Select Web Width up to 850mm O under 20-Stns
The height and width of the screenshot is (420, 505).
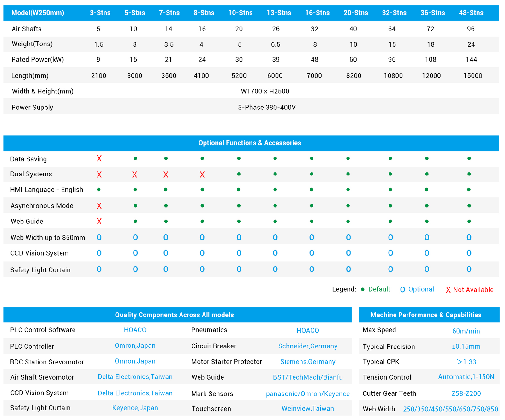348,238
